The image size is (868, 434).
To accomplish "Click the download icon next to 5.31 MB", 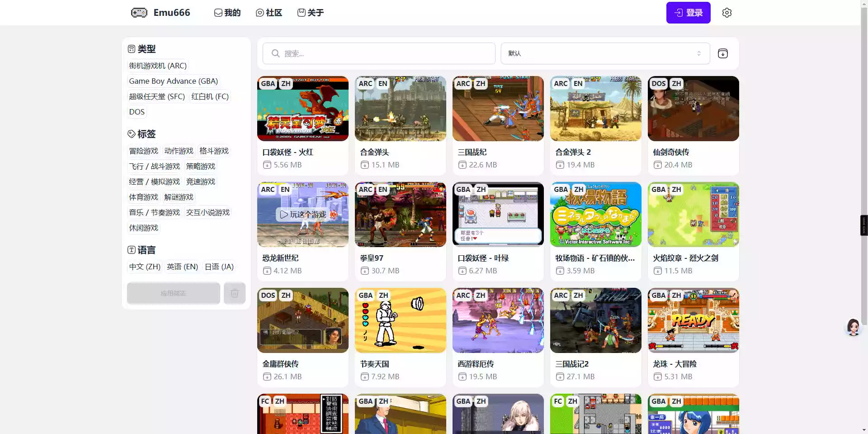I will [658, 377].
